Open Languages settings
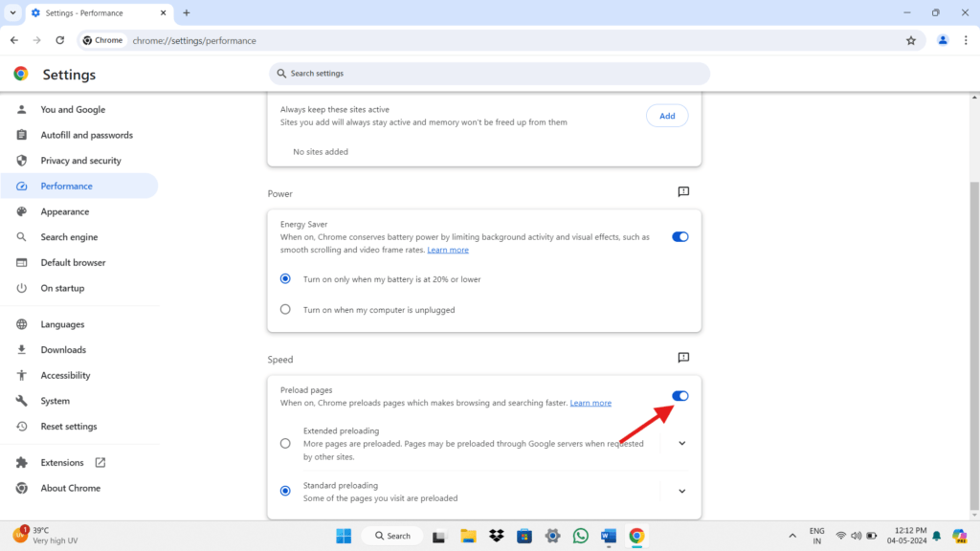 (x=79, y=324)
